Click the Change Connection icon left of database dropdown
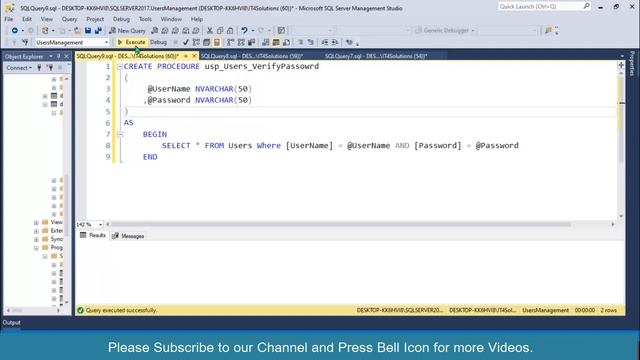The image size is (640, 360). coord(25,42)
